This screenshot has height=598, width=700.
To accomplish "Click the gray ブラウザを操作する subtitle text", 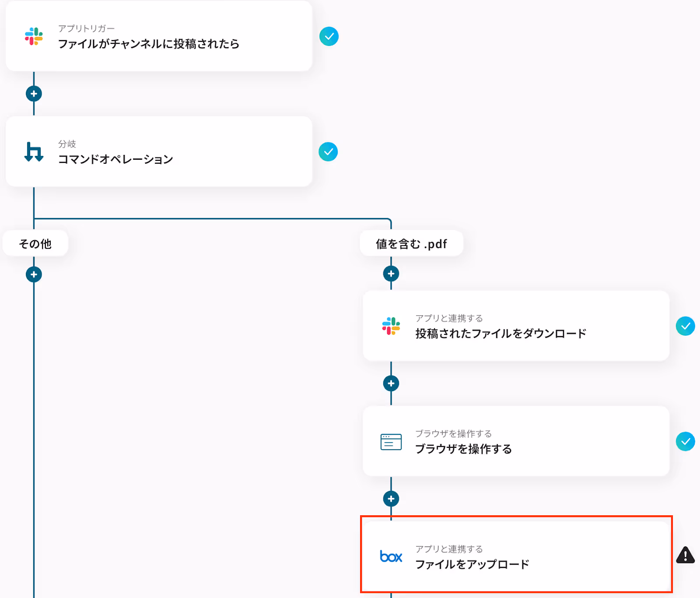I will pyautogui.click(x=454, y=434).
